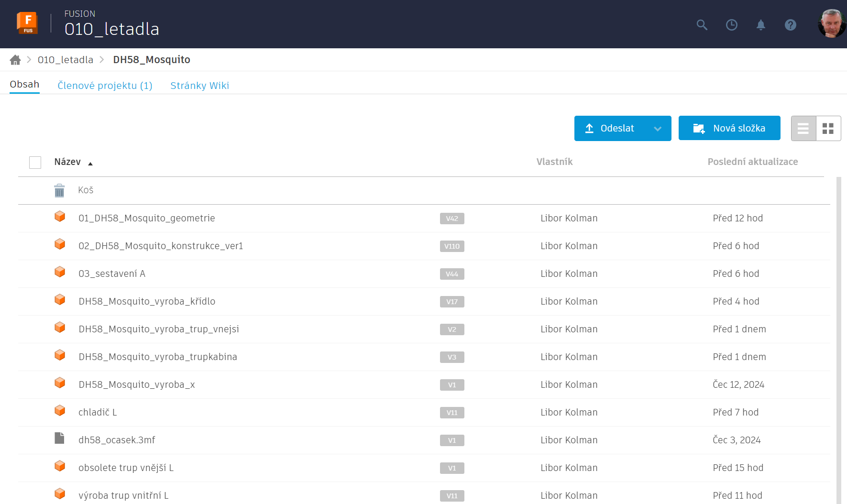Viewport: 847px width, 504px height.
Task: Go to home via house icon
Action: (15, 60)
